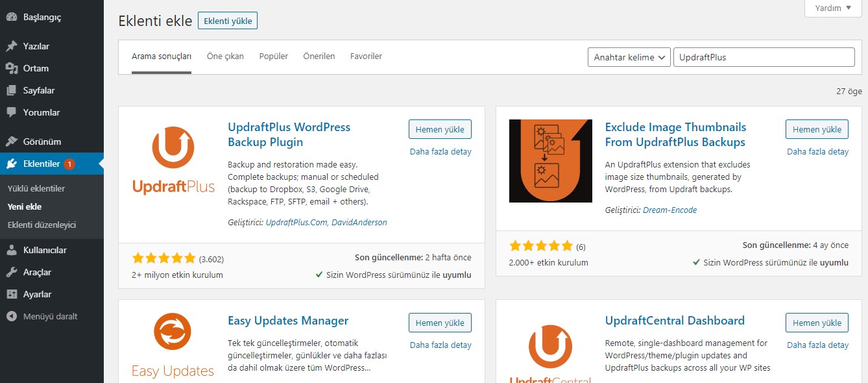Click the '2+ milyon etkin kurulum' text
The width and height of the screenshot is (868, 383).
tap(177, 275)
